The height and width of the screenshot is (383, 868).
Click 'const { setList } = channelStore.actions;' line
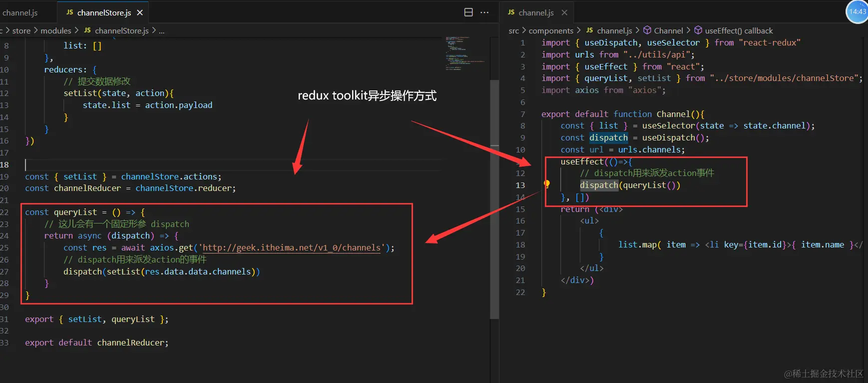click(123, 176)
